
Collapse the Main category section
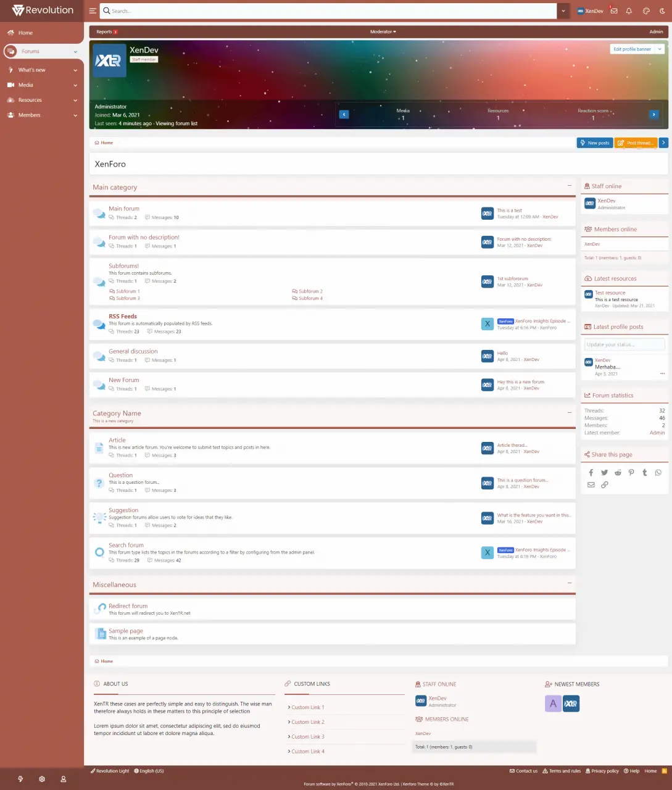[x=569, y=186]
